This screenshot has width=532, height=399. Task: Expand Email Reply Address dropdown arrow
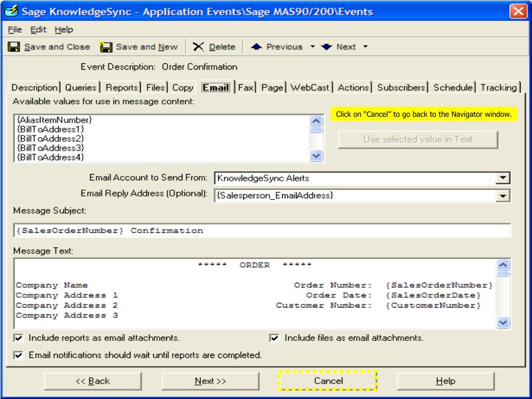click(x=502, y=196)
